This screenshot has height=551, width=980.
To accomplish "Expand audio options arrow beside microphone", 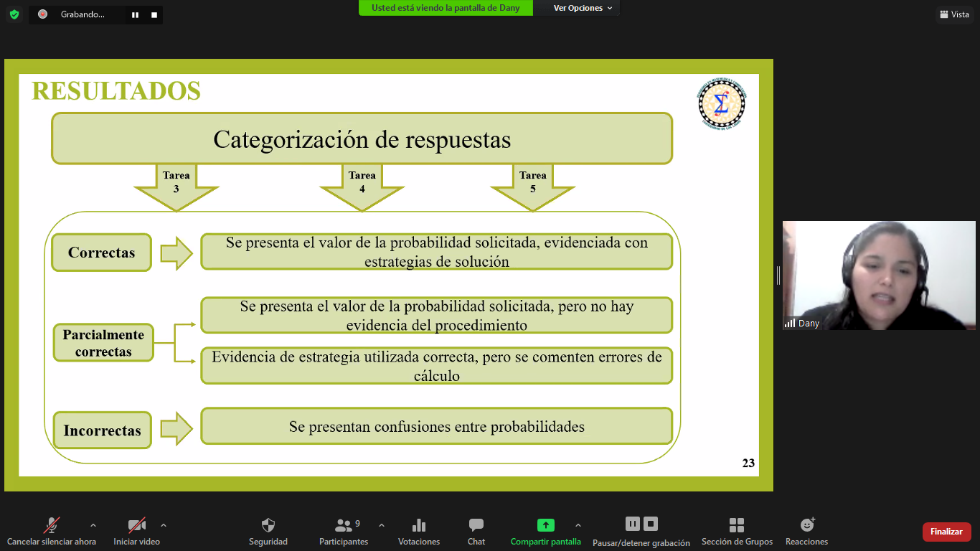I will click(x=93, y=525).
